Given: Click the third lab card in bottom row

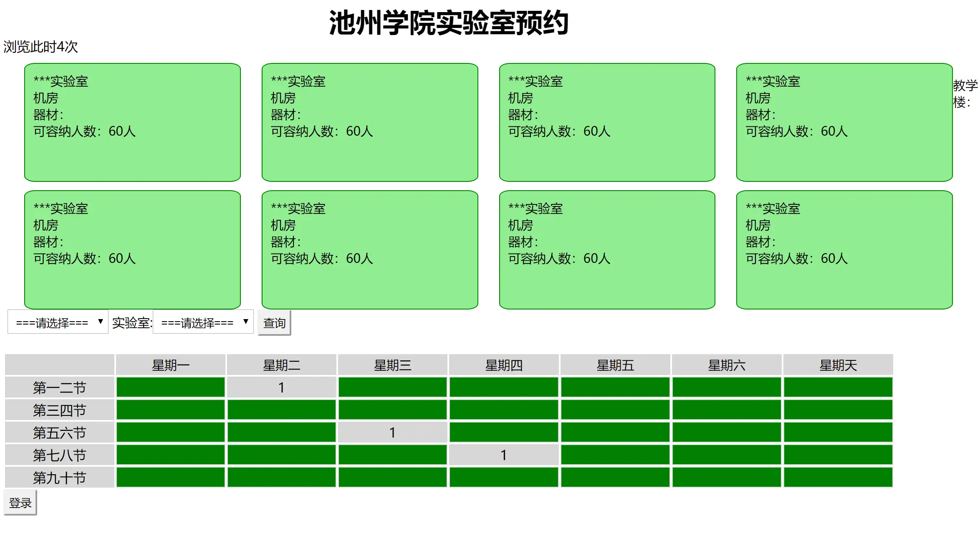Looking at the screenshot, I should [x=607, y=249].
